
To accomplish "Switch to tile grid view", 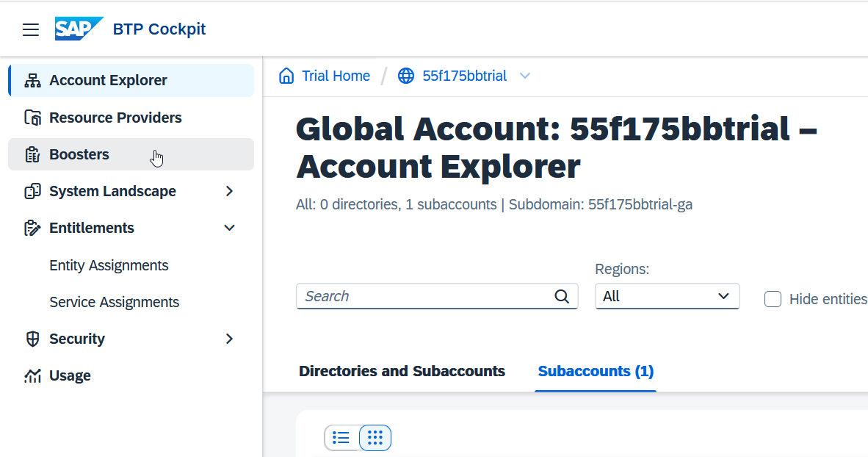I will click(x=375, y=438).
